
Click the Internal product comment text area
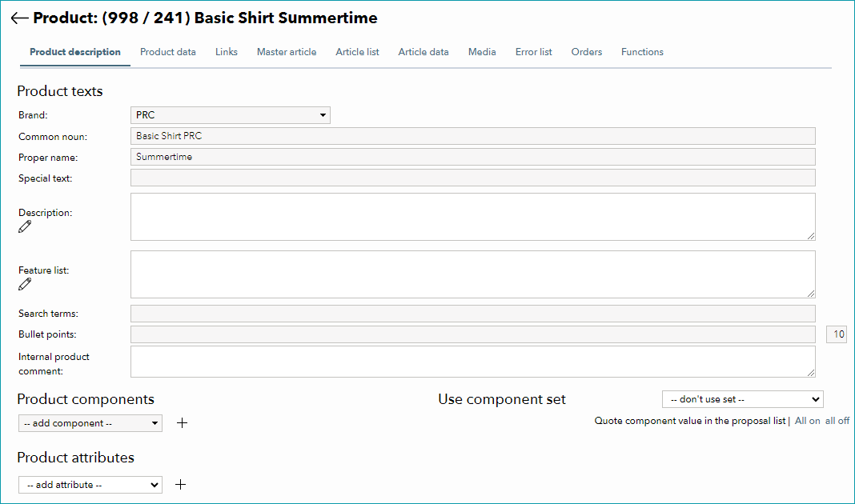[x=473, y=362]
